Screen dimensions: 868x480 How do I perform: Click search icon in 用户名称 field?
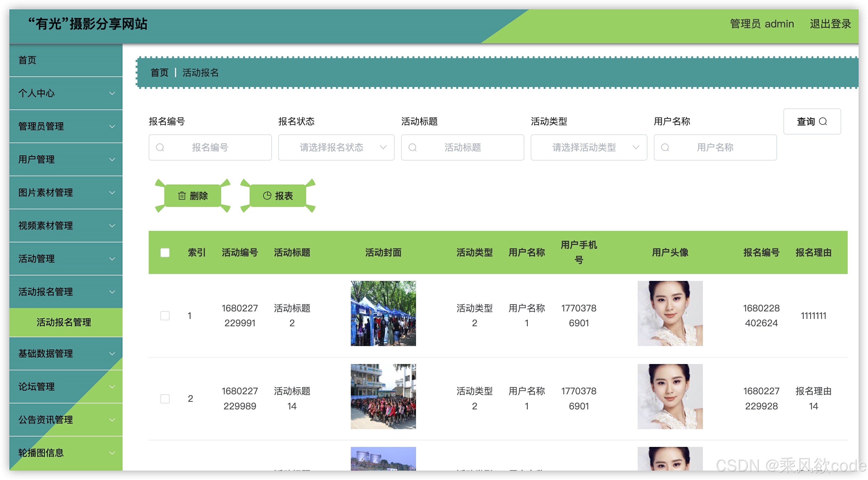click(x=665, y=147)
